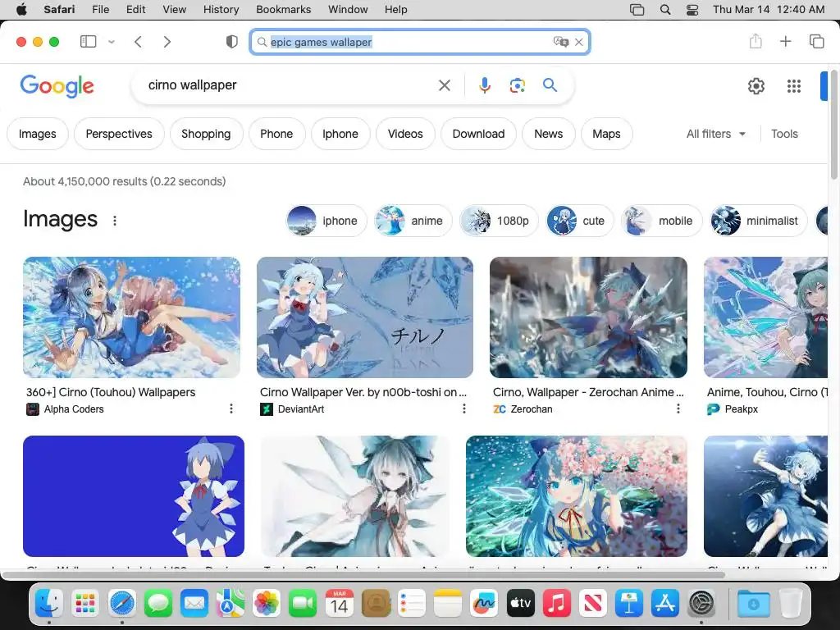Clear the Safari address bar text

tap(578, 42)
